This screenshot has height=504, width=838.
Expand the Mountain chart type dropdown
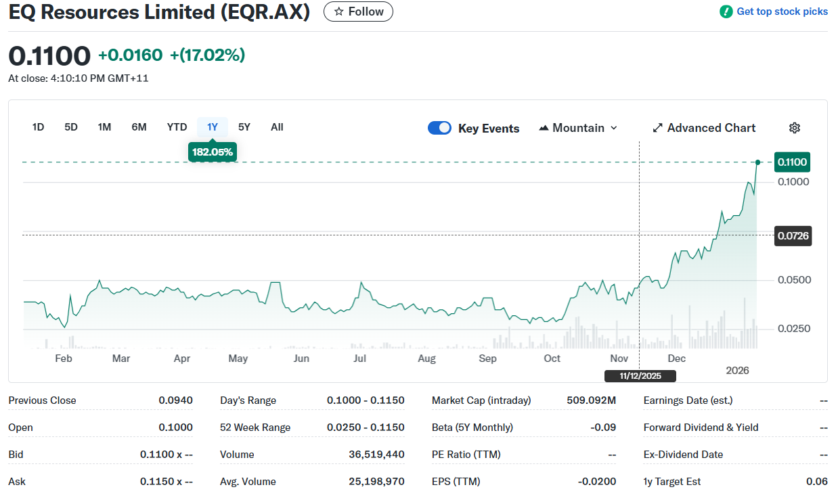point(613,128)
